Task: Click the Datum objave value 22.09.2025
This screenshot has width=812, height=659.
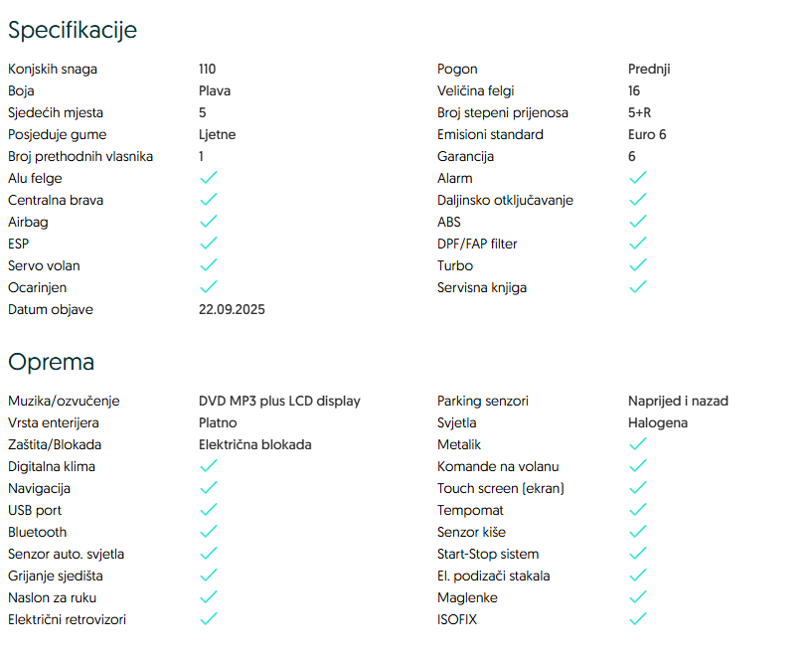Action: click(232, 309)
